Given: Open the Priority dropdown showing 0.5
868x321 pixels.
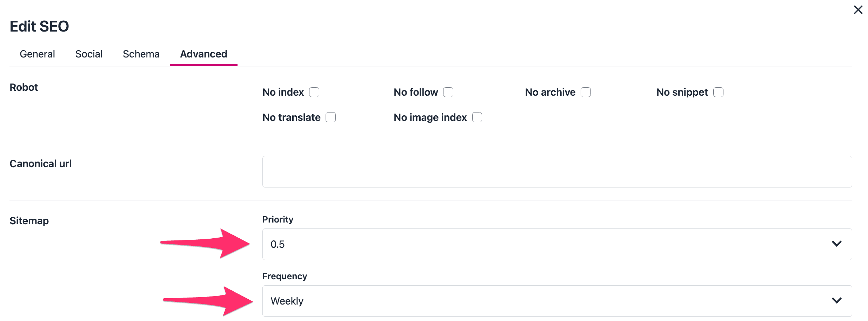Looking at the screenshot, I should click(557, 244).
